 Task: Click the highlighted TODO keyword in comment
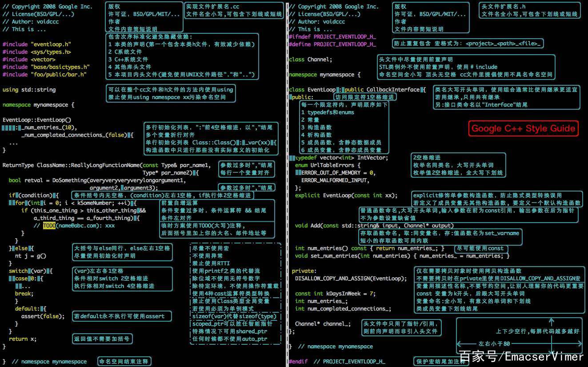click(49, 226)
